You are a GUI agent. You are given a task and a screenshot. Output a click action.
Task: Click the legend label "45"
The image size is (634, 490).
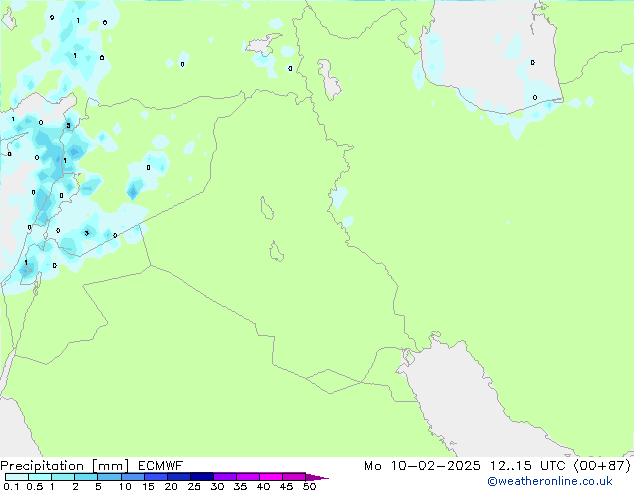(x=286, y=486)
